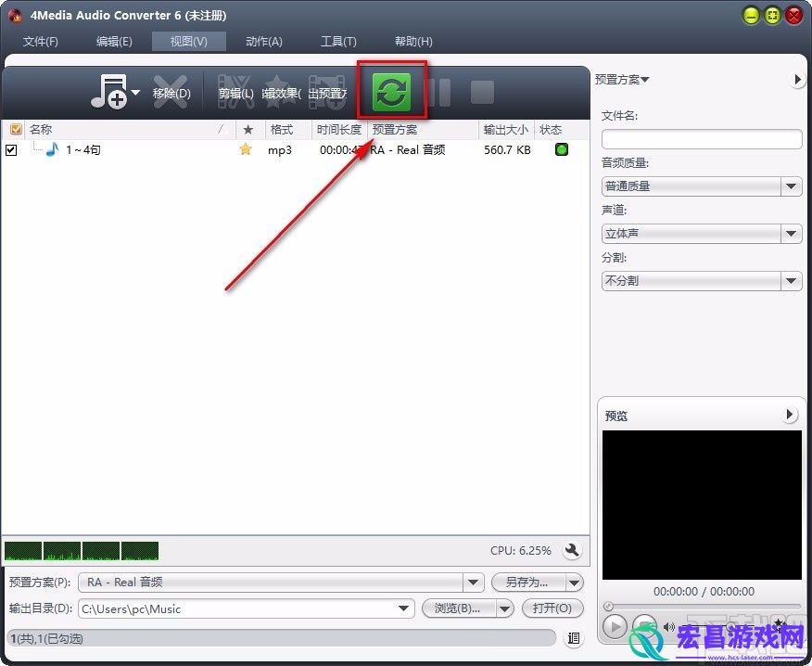Open the 预置方案(P) RA - Real 音频 combo box
Image resolution: width=812 pixels, height=666 pixels.
(281, 582)
